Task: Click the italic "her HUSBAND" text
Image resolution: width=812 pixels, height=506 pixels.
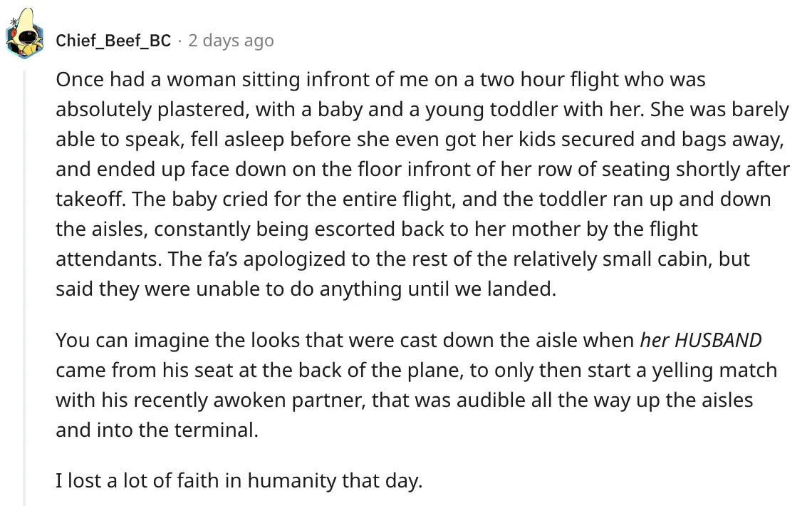Action: click(701, 340)
